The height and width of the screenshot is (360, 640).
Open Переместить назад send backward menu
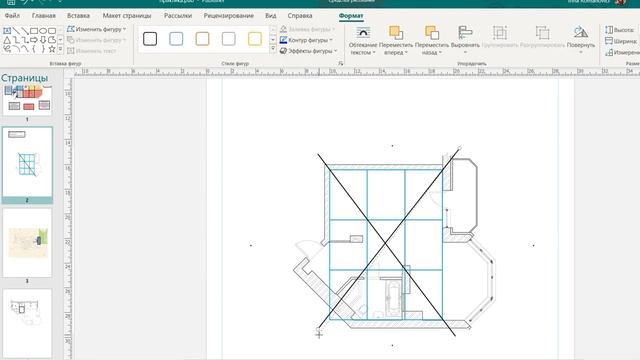431,41
